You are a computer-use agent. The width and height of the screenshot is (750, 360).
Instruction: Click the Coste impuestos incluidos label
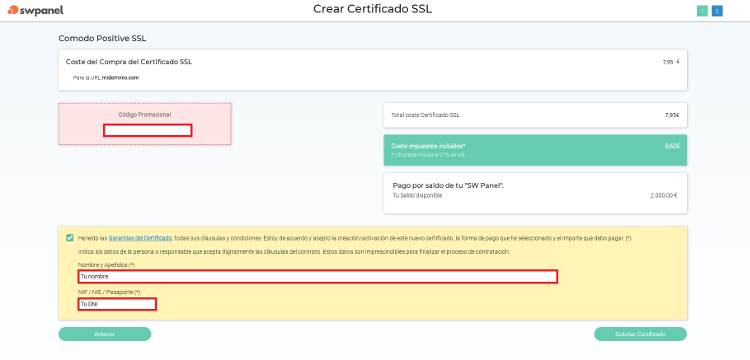click(x=429, y=146)
